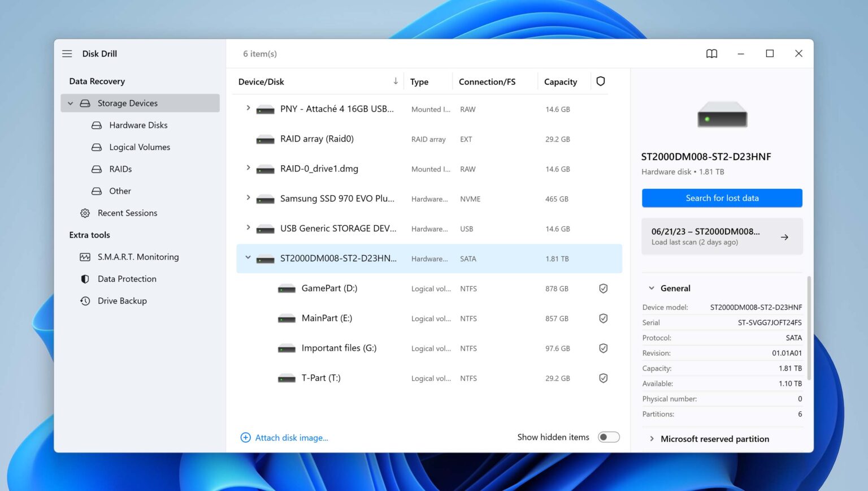Screen dimensions: 868x491
Task: Click the bookmark icon in the title bar
Action: 711,54
